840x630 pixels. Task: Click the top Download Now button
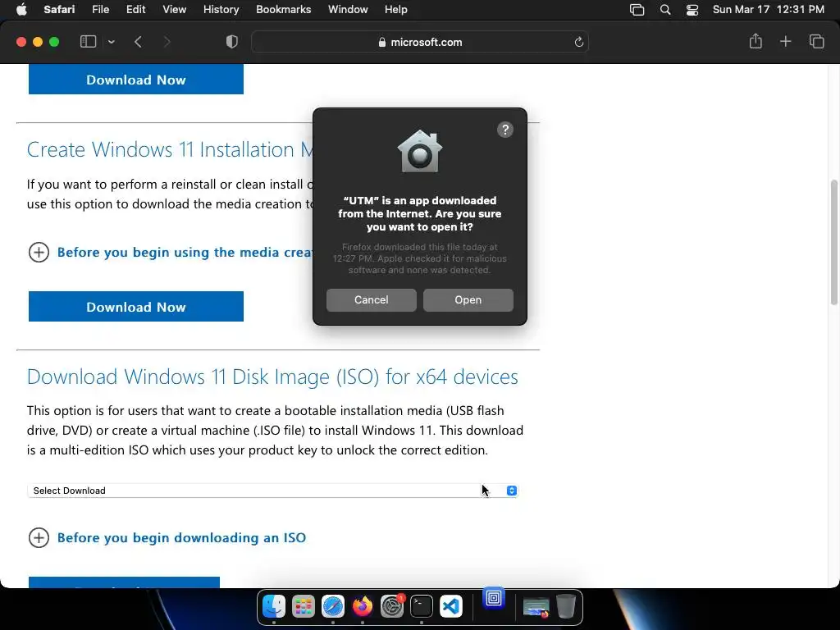[x=136, y=80]
